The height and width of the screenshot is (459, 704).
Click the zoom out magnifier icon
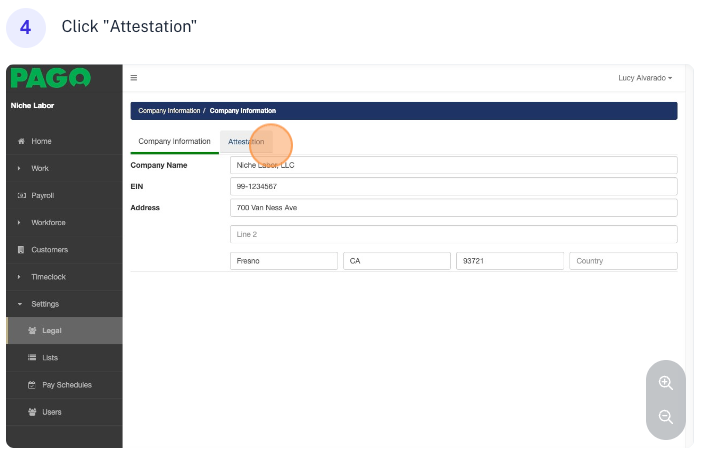(665, 417)
